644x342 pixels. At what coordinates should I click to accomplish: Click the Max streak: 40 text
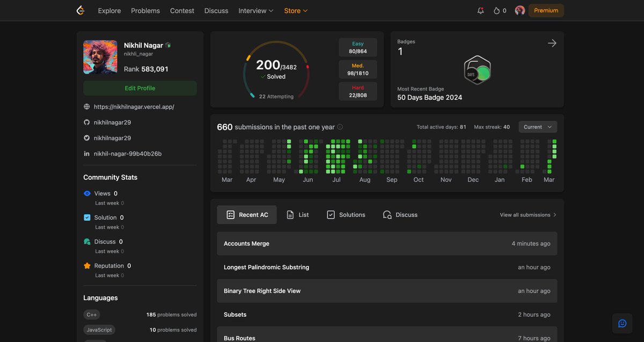pos(492,127)
